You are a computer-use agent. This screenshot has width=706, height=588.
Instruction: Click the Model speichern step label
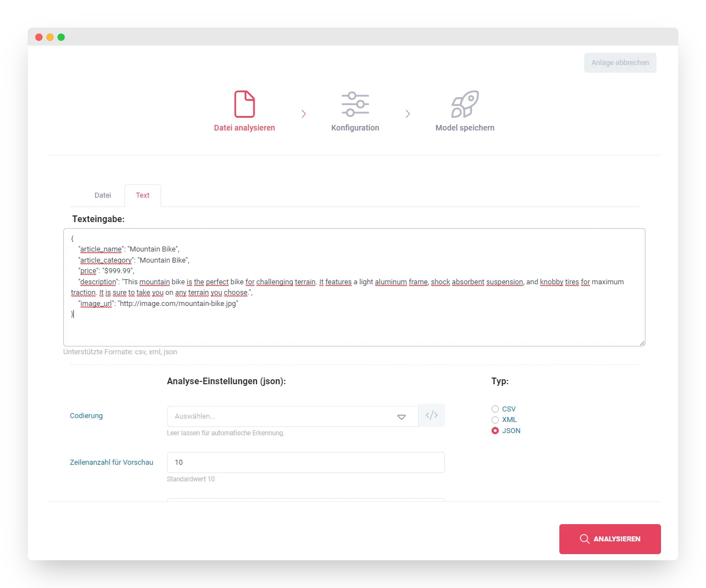pos(465,128)
